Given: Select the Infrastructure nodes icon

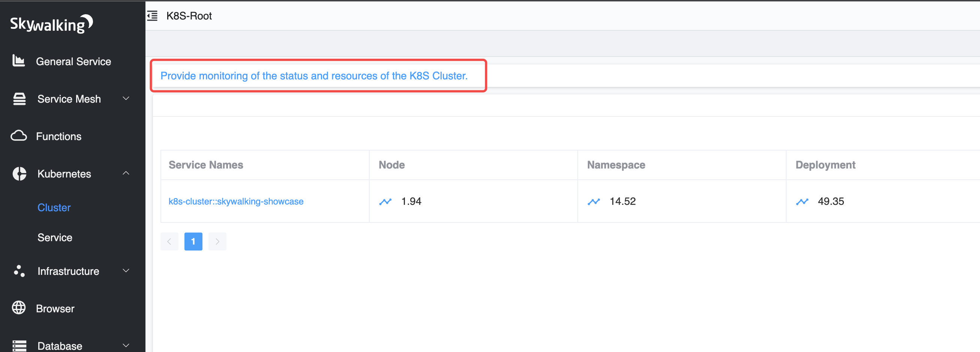Looking at the screenshot, I should (19, 271).
